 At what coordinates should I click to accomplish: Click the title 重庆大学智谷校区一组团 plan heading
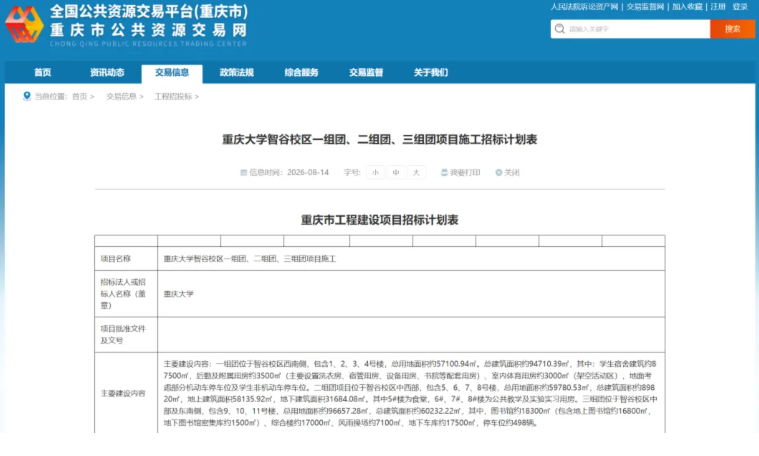click(x=380, y=139)
